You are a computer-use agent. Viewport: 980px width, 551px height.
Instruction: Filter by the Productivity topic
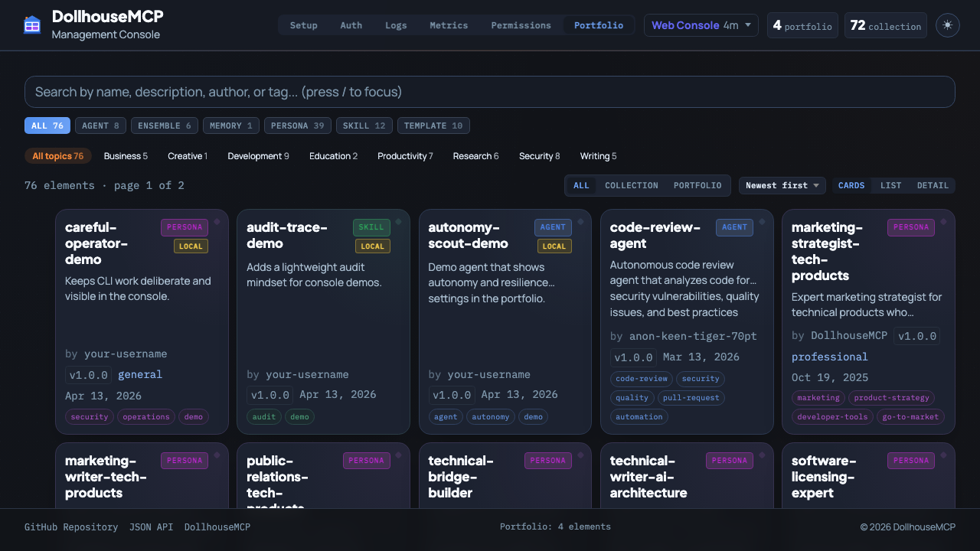click(405, 156)
